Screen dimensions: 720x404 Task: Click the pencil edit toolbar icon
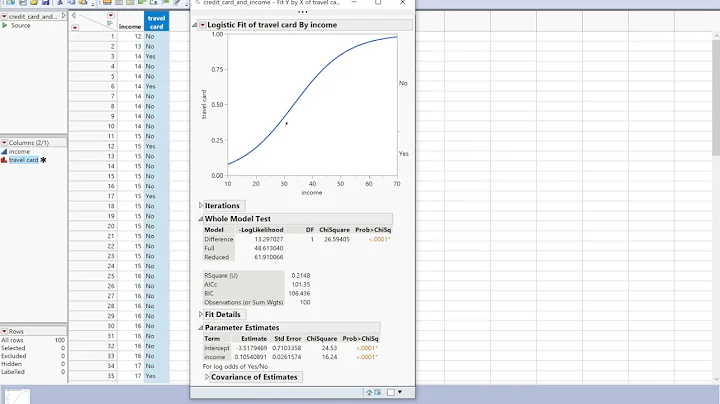click(177, 2)
